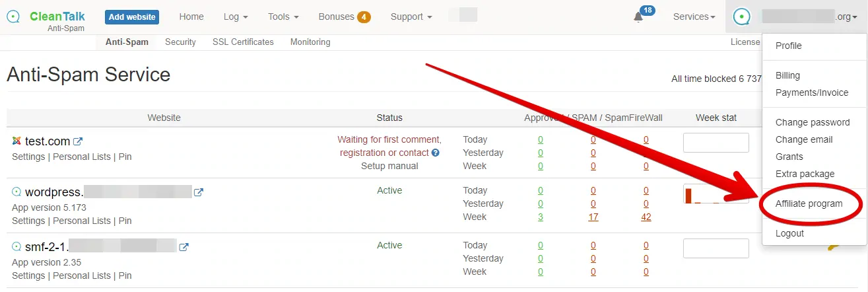868x292 pixels.
Task: Click the Joomla icon beside test.com
Action: coord(17,141)
